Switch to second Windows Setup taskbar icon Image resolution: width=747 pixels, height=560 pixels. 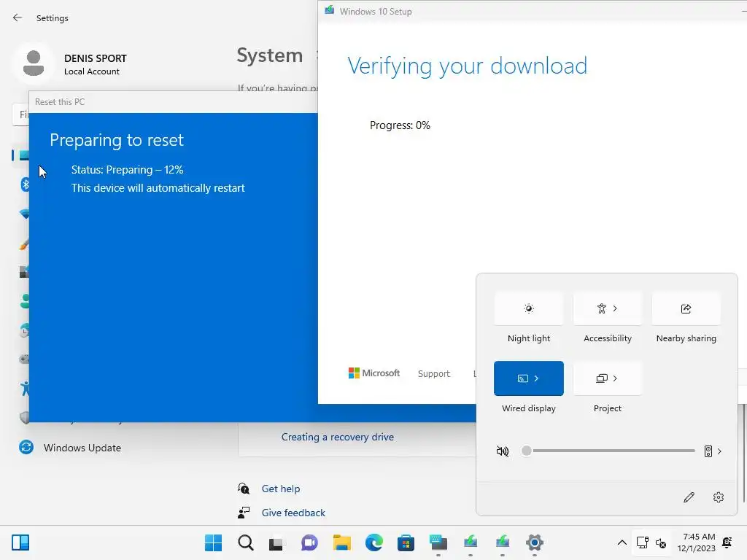(x=503, y=542)
